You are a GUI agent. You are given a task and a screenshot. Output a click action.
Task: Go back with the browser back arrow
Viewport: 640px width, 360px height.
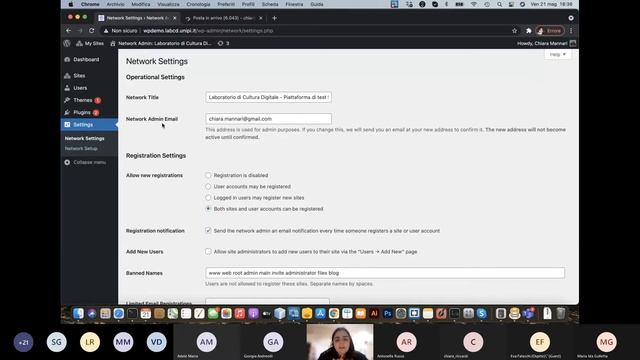click(69, 31)
